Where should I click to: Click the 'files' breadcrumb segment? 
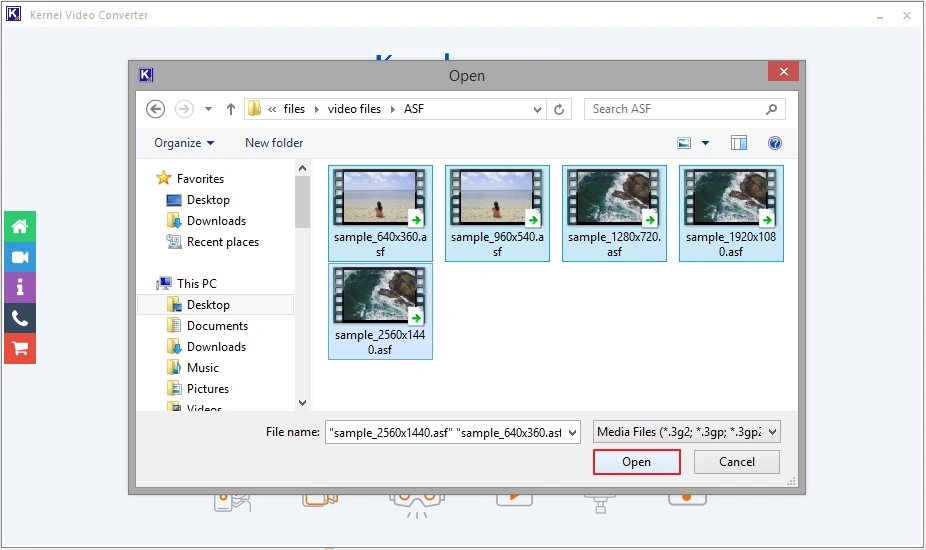[294, 109]
